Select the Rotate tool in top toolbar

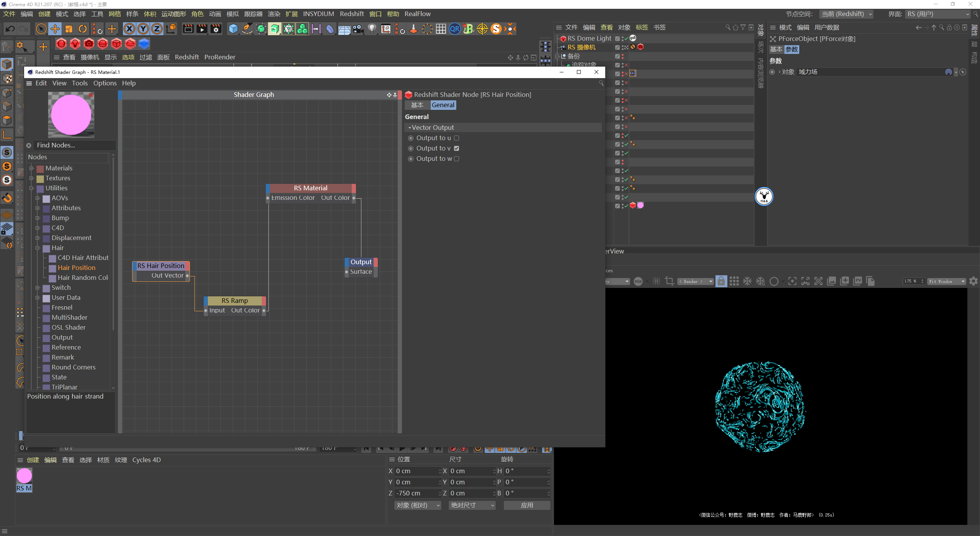pyautogui.click(x=83, y=29)
